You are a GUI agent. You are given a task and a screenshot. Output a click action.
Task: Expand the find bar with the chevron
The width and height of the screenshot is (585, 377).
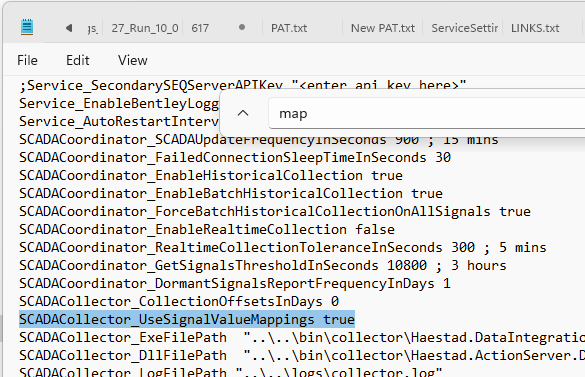click(243, 113)
